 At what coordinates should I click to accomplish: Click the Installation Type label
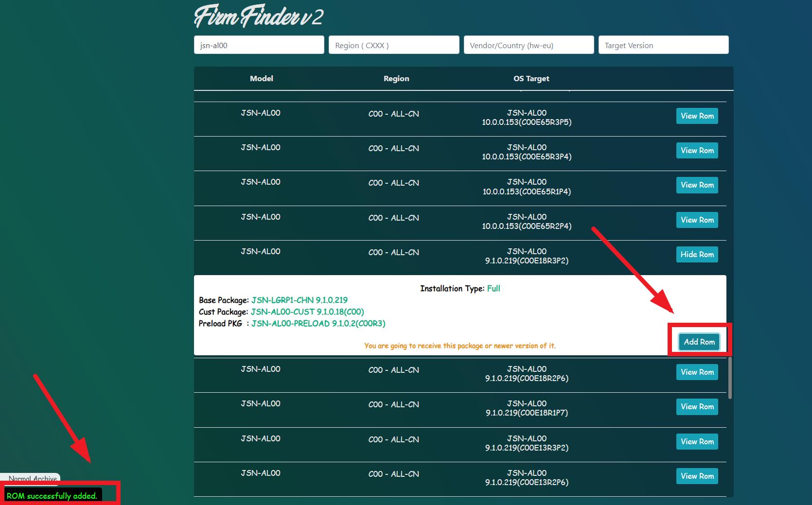[452, 288]
